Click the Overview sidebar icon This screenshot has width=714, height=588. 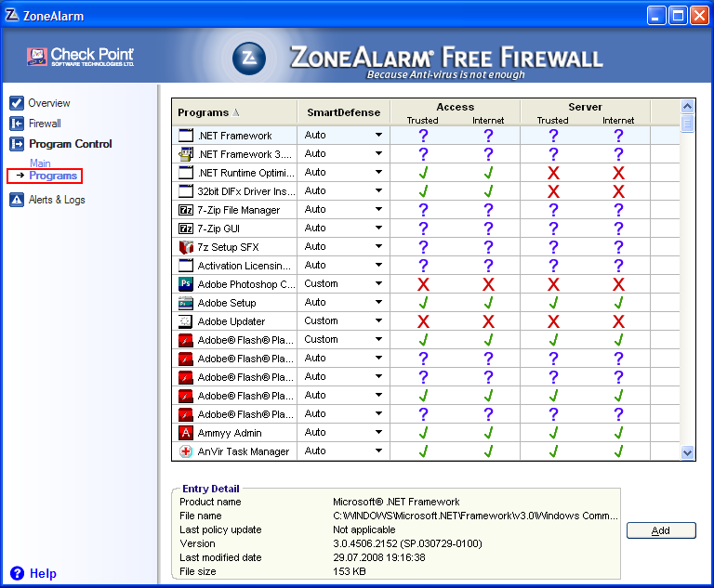17,103
